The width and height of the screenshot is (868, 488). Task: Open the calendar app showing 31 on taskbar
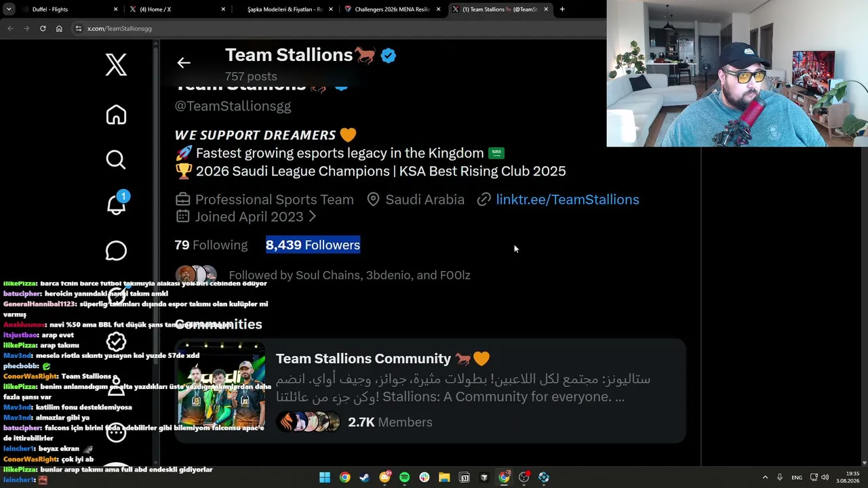465,478
